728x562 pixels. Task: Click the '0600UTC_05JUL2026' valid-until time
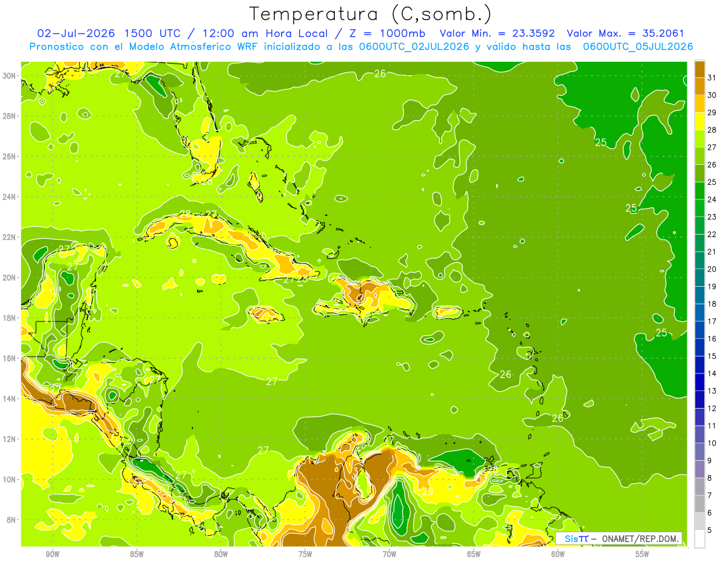pyautogui.click(x=638, y=47)
